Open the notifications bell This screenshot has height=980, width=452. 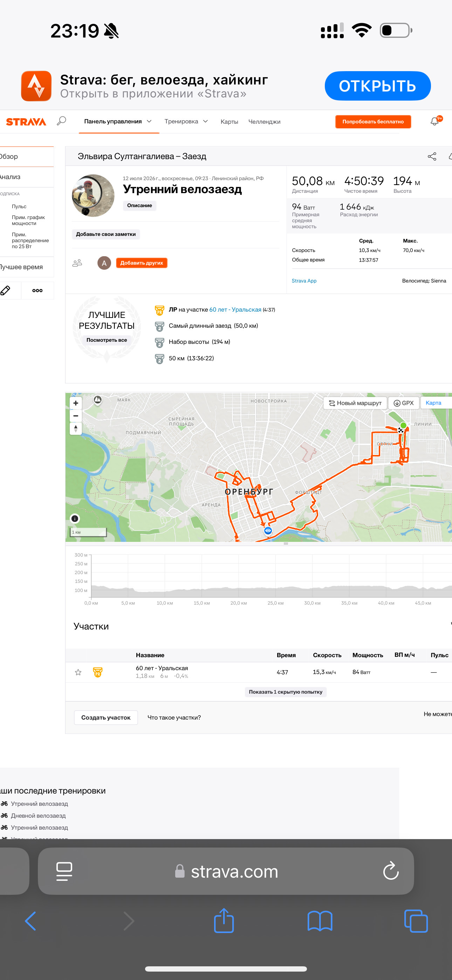pos(434,121)
